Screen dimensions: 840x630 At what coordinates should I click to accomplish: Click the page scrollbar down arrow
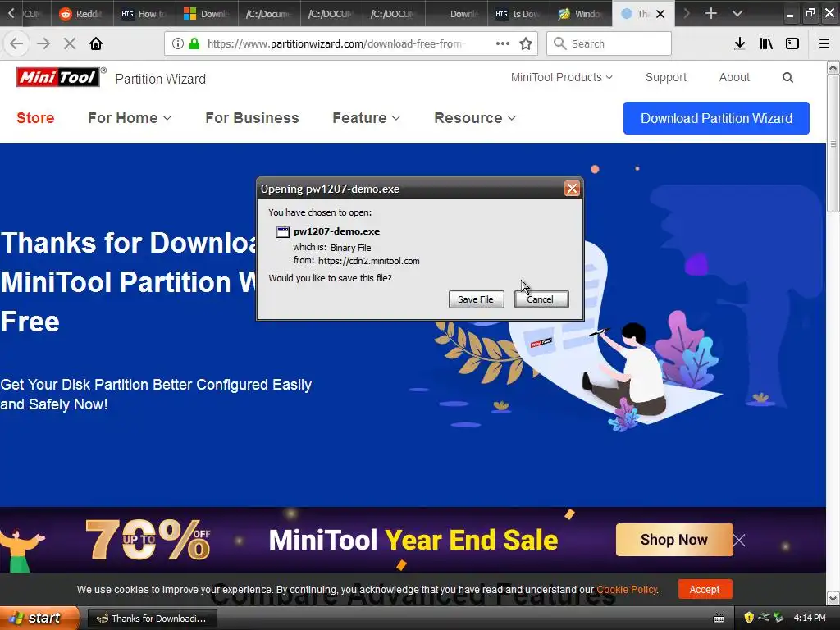[x=833, y=597]
